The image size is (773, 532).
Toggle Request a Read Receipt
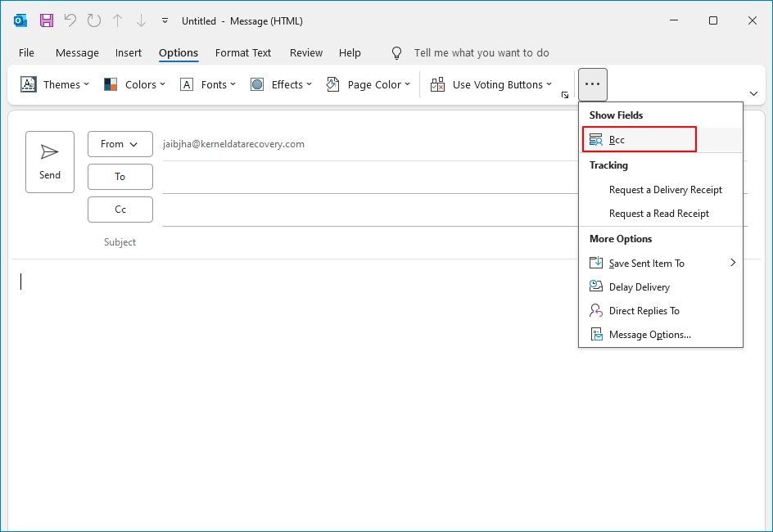click(661, 214)
